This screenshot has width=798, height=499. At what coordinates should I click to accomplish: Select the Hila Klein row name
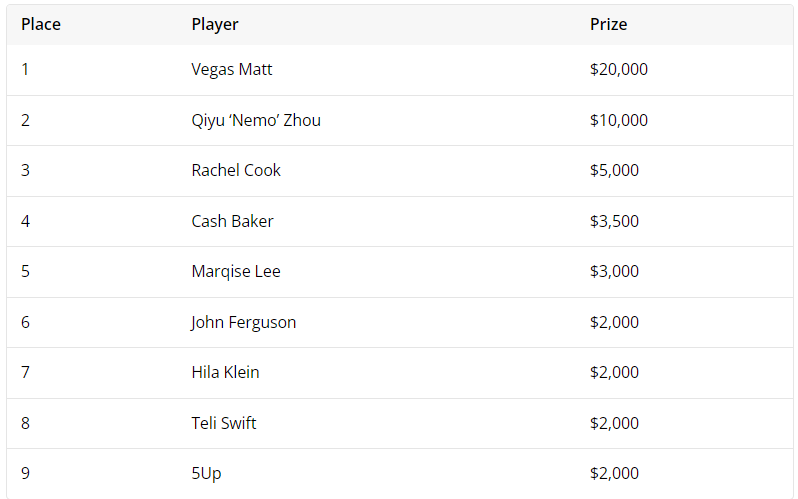[225, 372]
